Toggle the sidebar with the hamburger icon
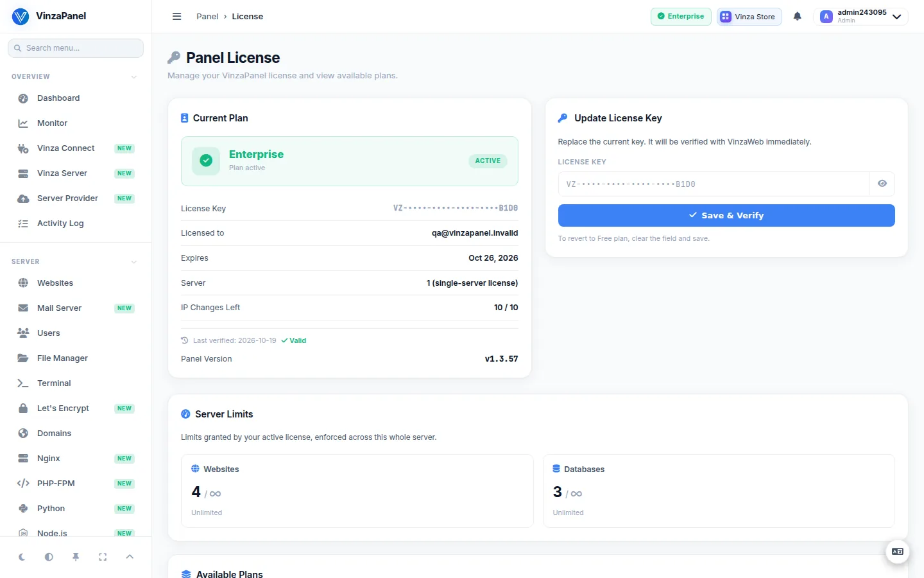The height and width of the screenshot is (578, 924). 177,17
